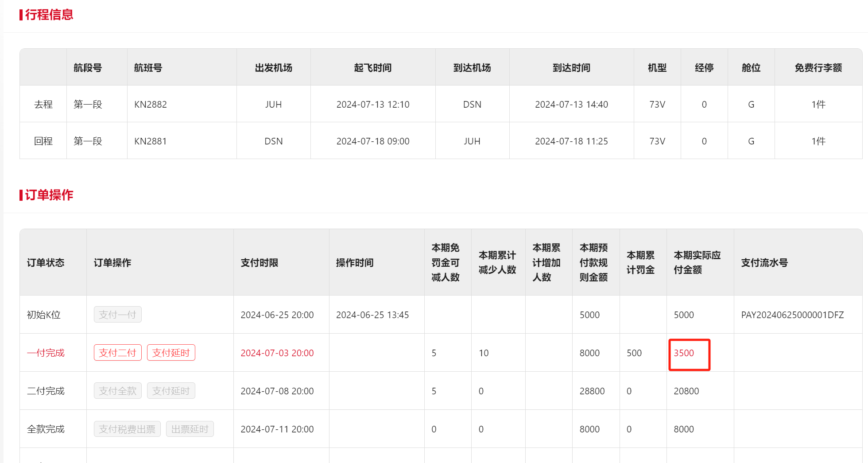Click the 行程信息 section heading
Image resolution: width=868 pixels, height=463 pixels.
tap(49, 15)
